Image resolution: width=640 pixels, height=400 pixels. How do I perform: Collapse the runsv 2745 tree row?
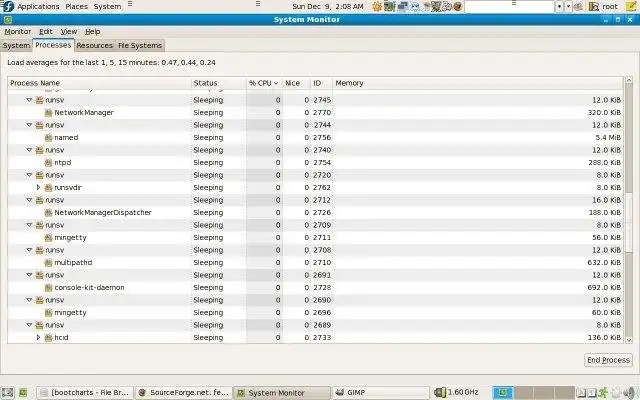(29, 100)
